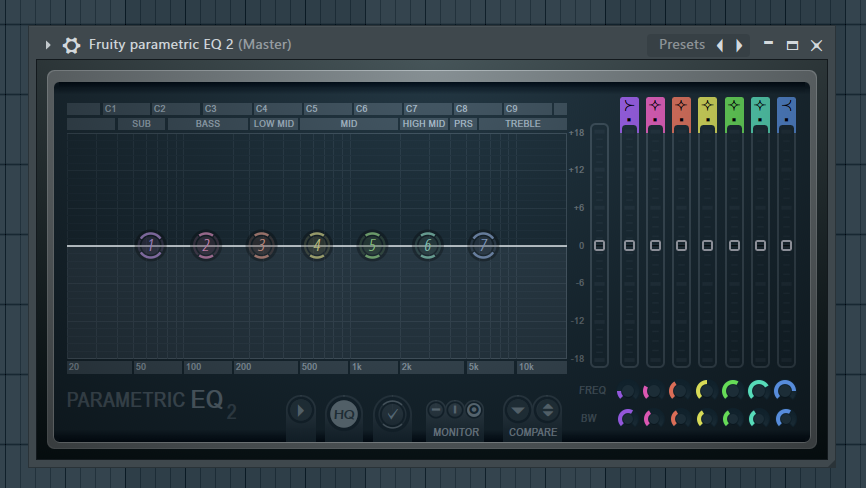Select band 6 node on the EQ graph

[x=427, y=246]
